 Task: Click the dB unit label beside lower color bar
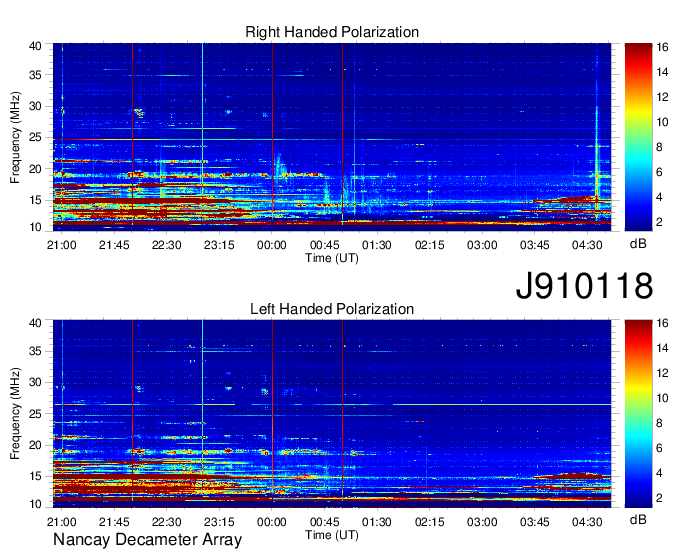pos(638,519)
